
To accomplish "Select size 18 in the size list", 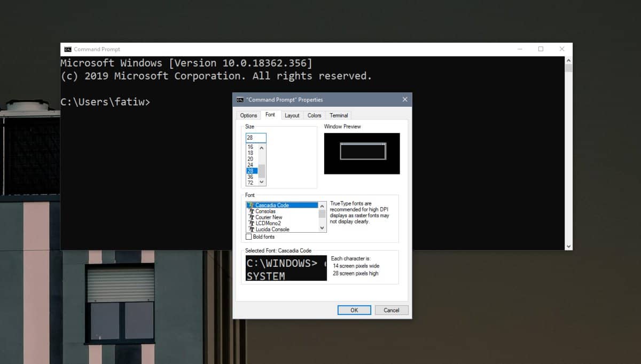I will [x=252, y=153].
